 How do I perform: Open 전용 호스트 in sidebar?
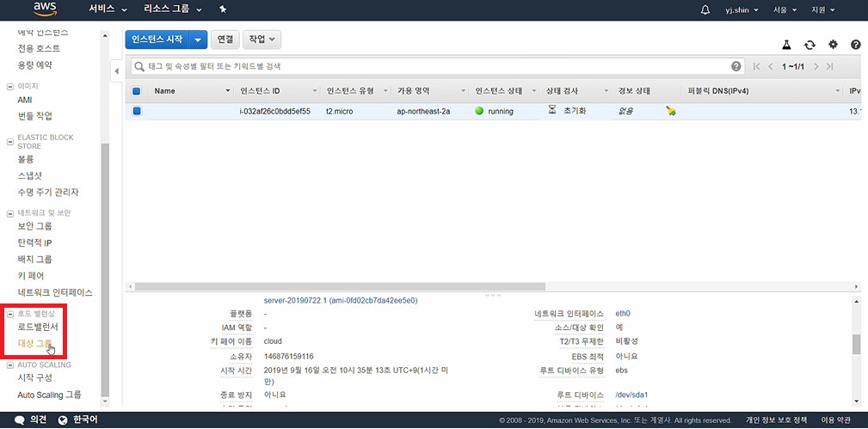[39, 48]
